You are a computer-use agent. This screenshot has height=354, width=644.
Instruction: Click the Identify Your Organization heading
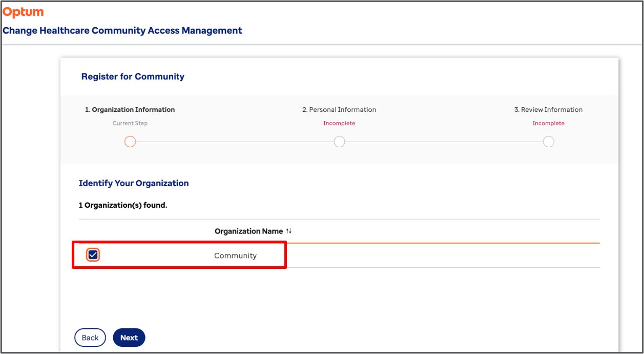[x=134, y=183]
